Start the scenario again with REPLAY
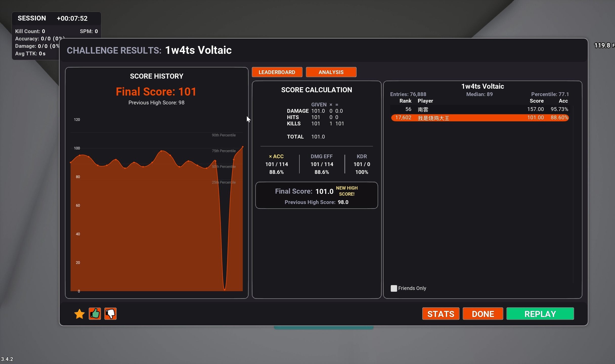This screenshot has height=364, width=615. (x=540, y=314)
